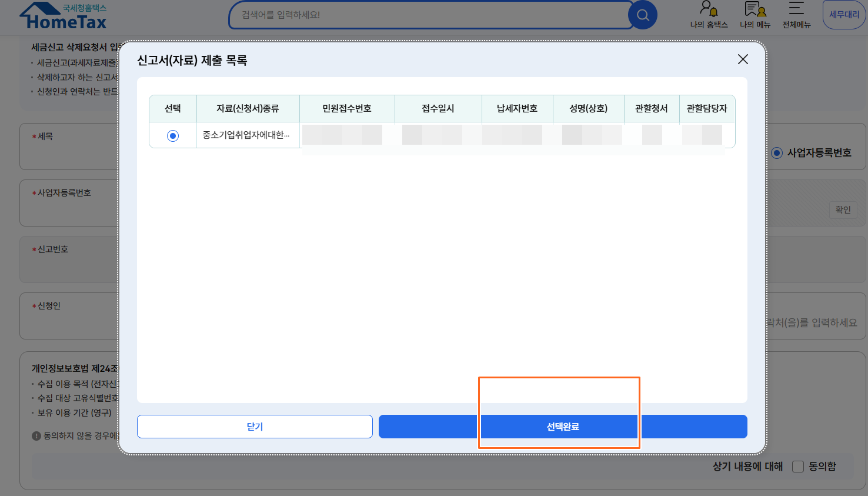Image resolution: width=868 pixels, height=496 pixels.
Task: Click the 민원접수번호 column header
Action: click(x=347, y=108)
